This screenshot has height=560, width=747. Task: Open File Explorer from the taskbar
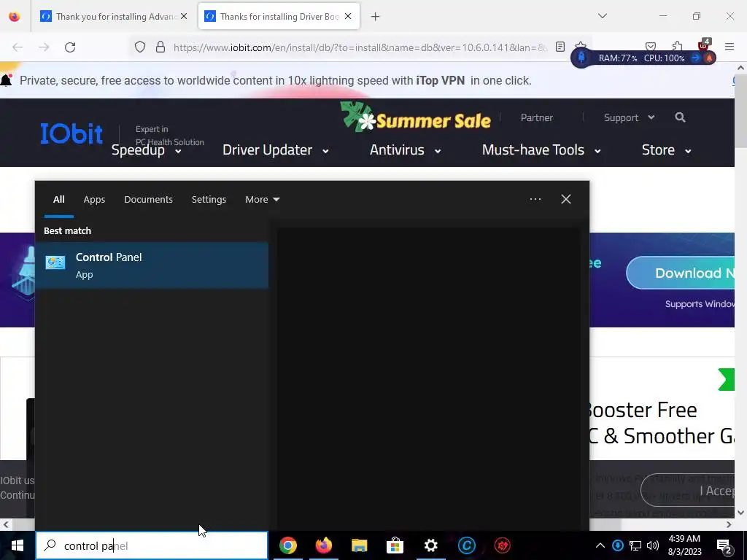click(359, 545)
